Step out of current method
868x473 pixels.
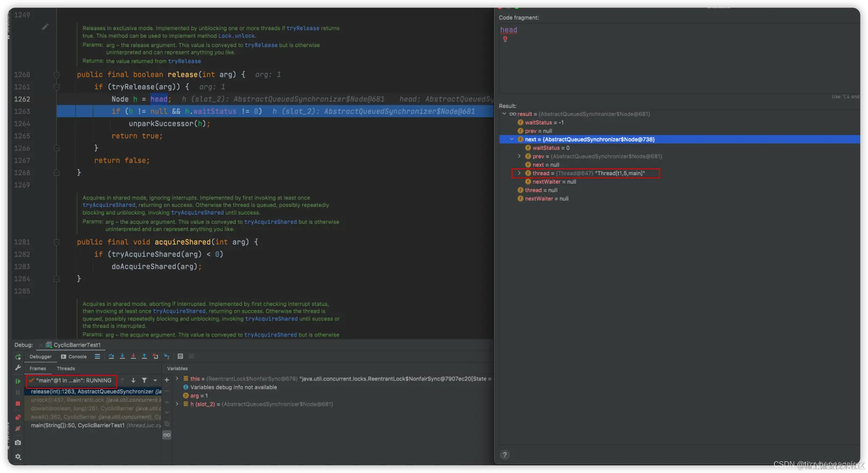pos(144,357)
